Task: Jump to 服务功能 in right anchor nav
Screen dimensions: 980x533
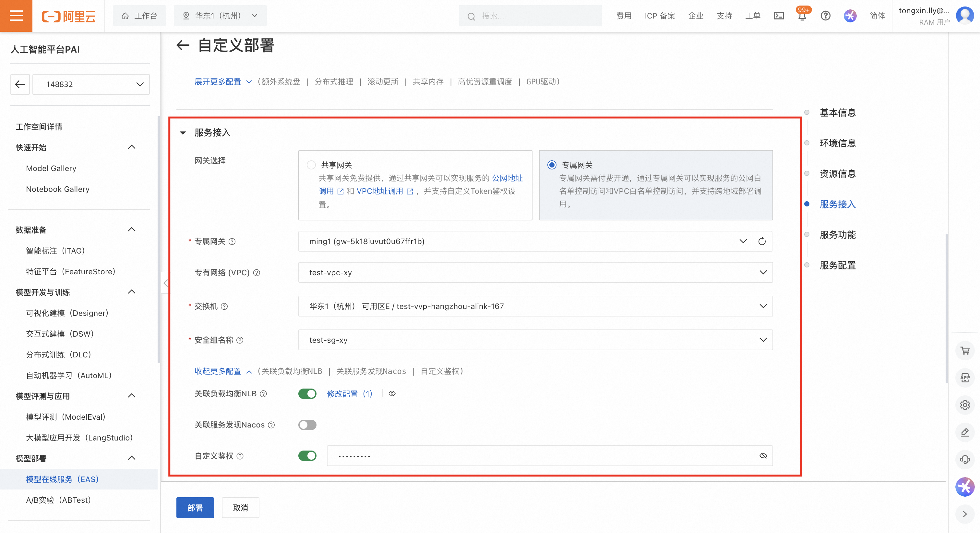Action: point(837,235)
